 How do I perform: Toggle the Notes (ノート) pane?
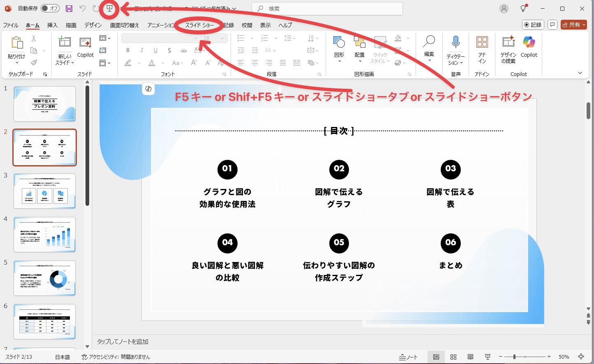(x=408, y=357)
